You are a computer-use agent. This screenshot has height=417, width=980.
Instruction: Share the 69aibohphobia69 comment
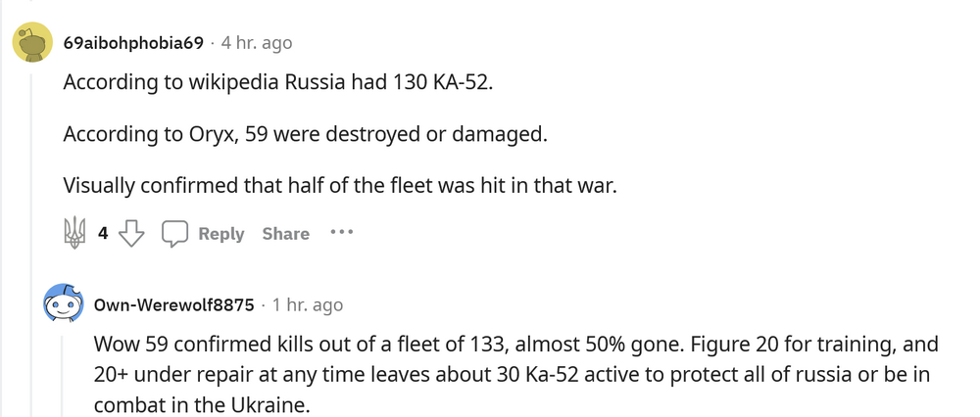(285, 234)
